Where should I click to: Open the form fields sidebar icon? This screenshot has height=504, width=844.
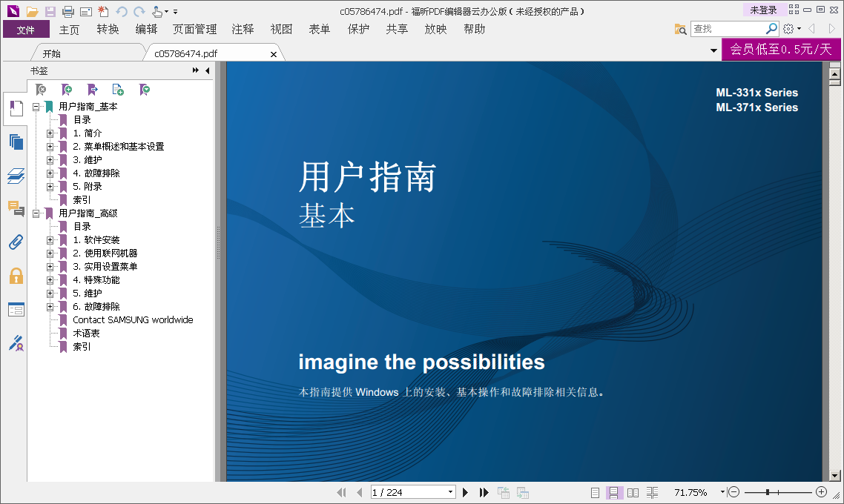[16, 309]
